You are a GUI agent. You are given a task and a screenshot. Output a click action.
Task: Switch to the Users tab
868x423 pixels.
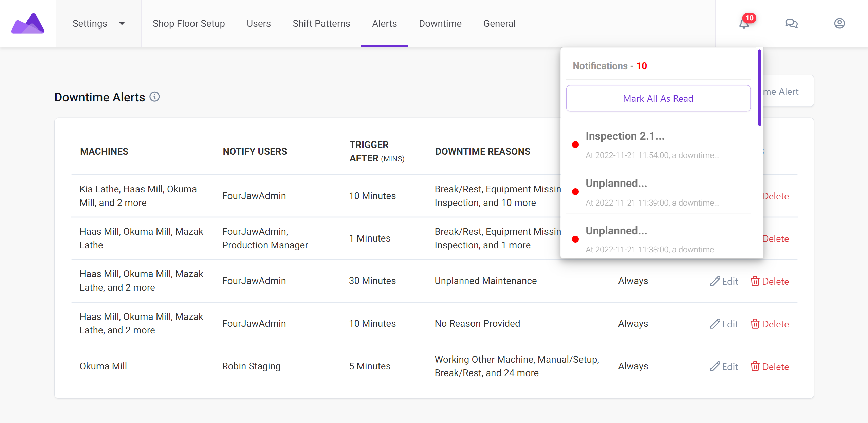(x=259, y=23)
